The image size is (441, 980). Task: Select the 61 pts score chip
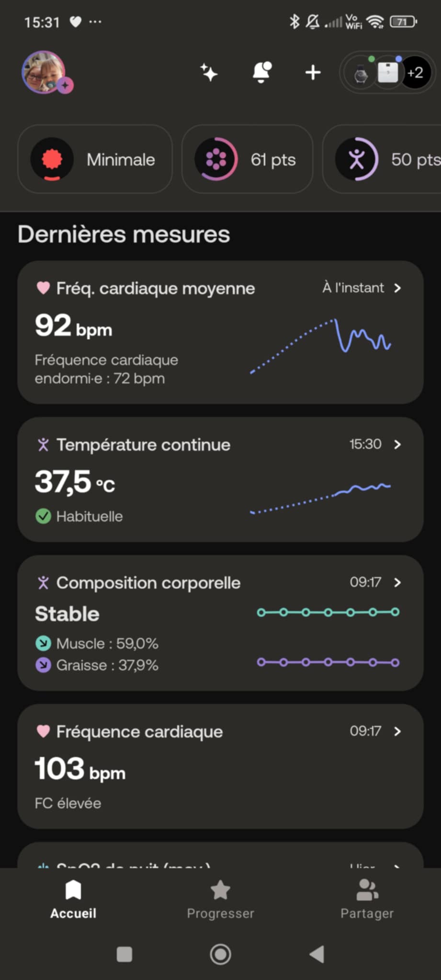247,159
